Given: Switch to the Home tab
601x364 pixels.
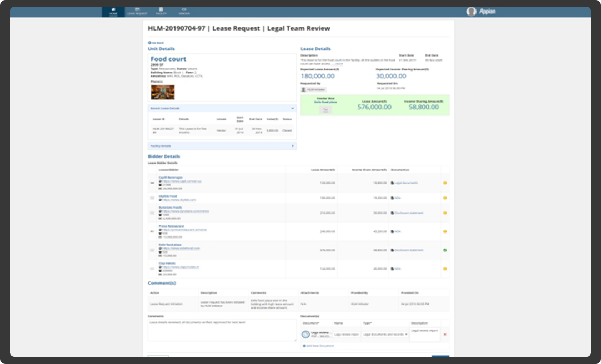Looking at the screenshot, I should tap(113, 10).
